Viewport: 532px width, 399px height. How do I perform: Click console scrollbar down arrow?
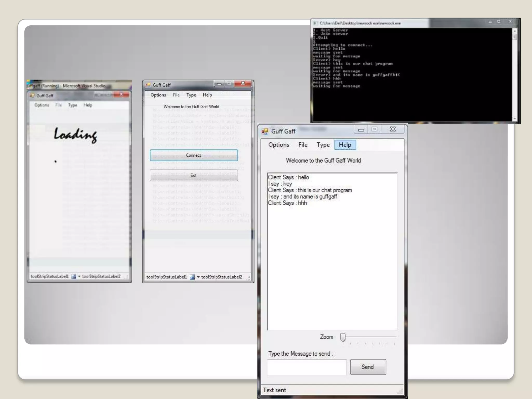pyautogui.click(x=515, y=119)
